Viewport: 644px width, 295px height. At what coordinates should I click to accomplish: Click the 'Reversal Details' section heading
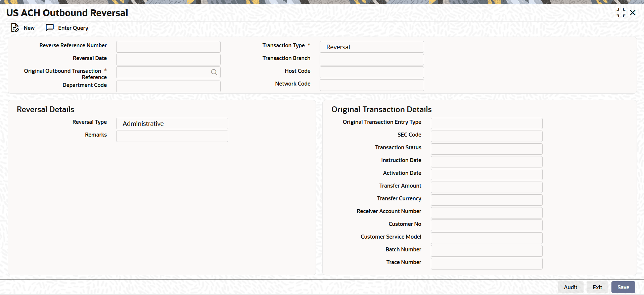pos(45,109)
